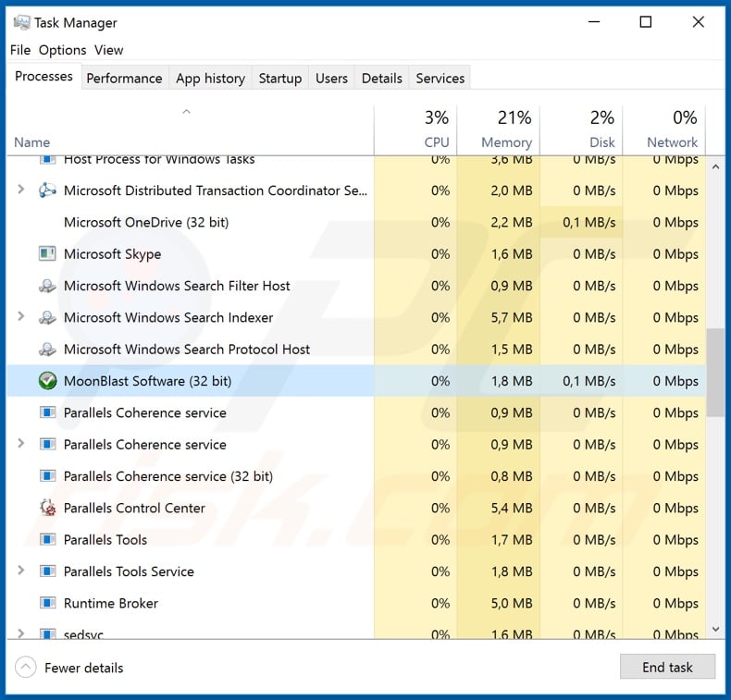
Task: Click the Microsoft Windows Search Indexer icon
Action: 47,317
